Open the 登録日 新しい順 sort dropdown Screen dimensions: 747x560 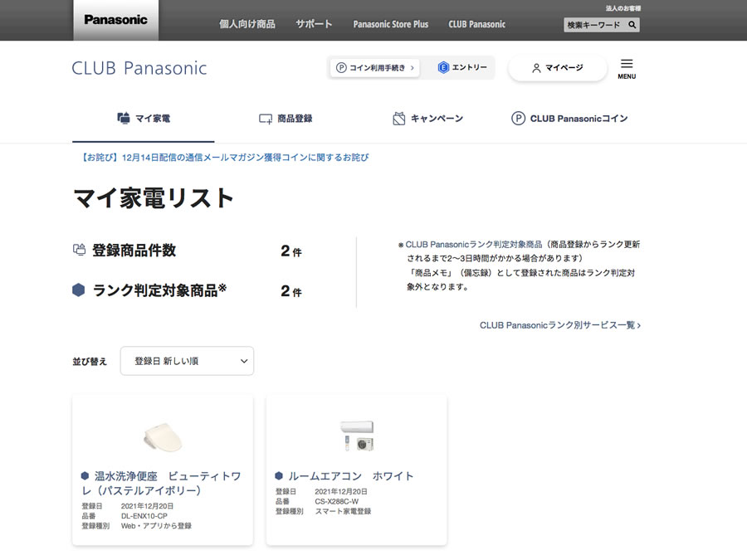click(x=187, y=361)
